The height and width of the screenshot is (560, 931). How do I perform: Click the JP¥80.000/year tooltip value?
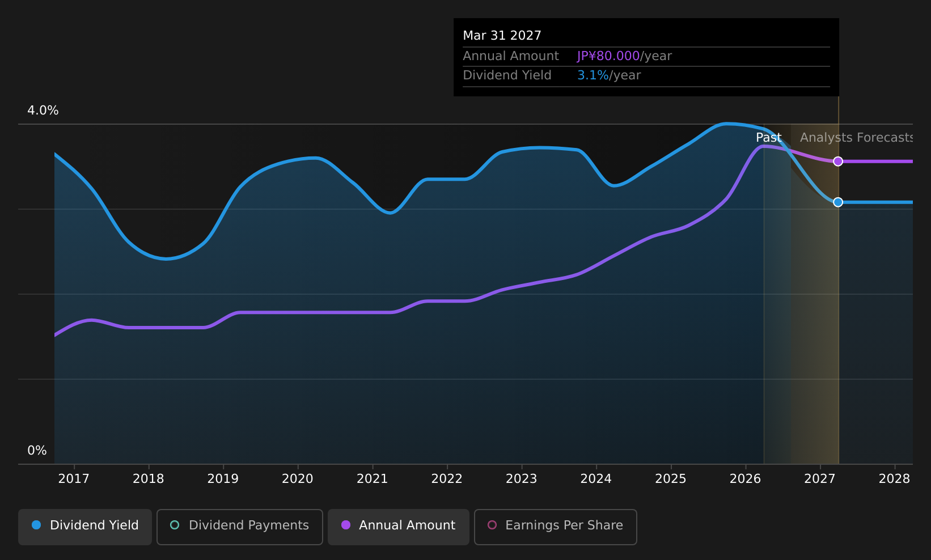tap(624, 56)
